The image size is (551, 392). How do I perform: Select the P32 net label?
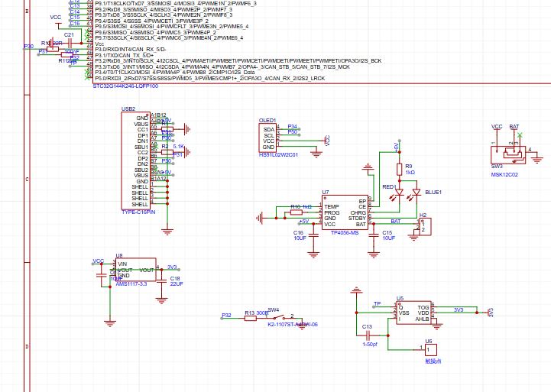coord(226,315)
